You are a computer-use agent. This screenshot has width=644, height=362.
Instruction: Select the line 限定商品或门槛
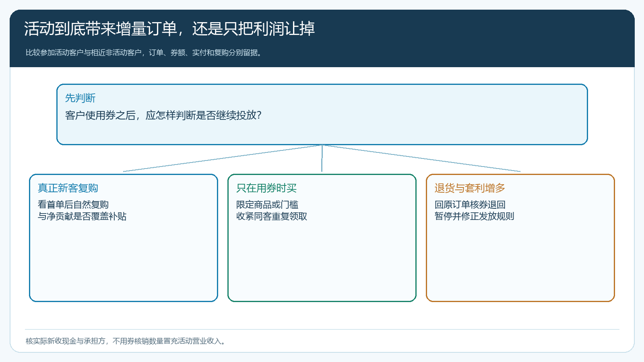coord(267,205)
